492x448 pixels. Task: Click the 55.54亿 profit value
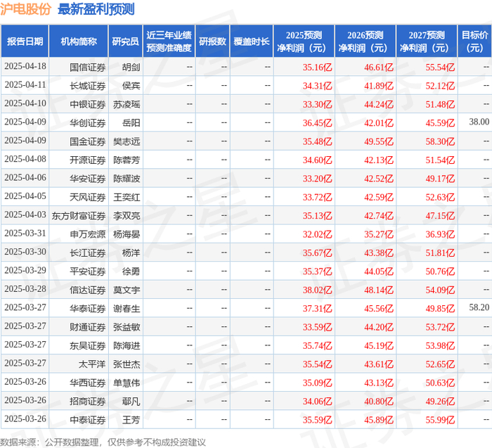click(x=440, y=68)
